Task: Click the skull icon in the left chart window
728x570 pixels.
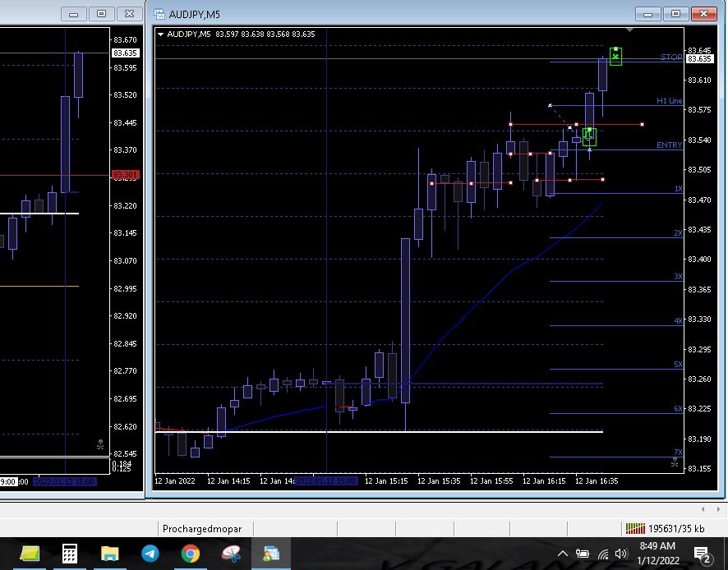Action: [x=99, y=444]
